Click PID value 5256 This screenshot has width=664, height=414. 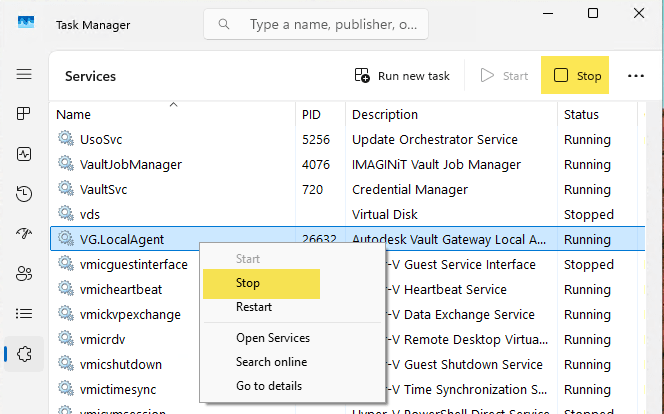tap(315, 140)
